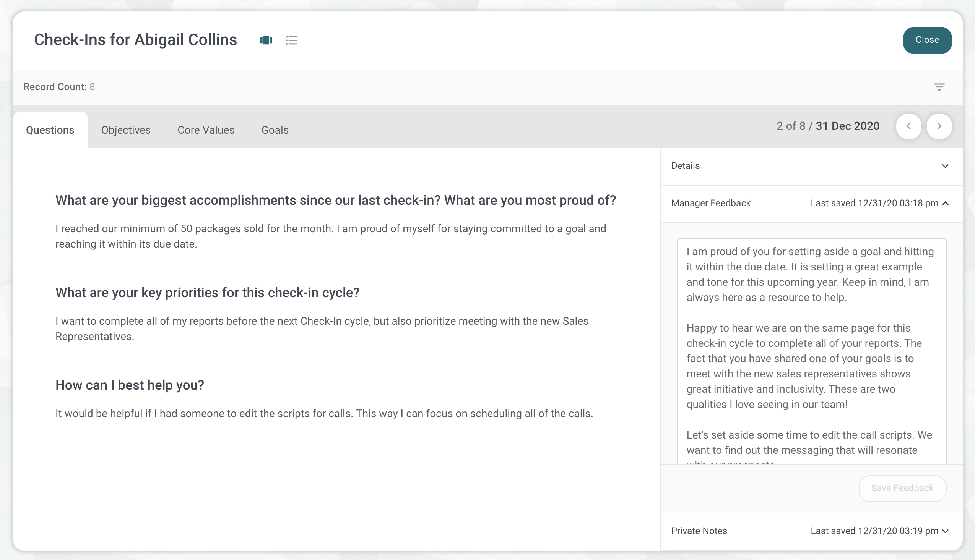
Task: Navigate to next check-in record
Action: click(939, 126)
